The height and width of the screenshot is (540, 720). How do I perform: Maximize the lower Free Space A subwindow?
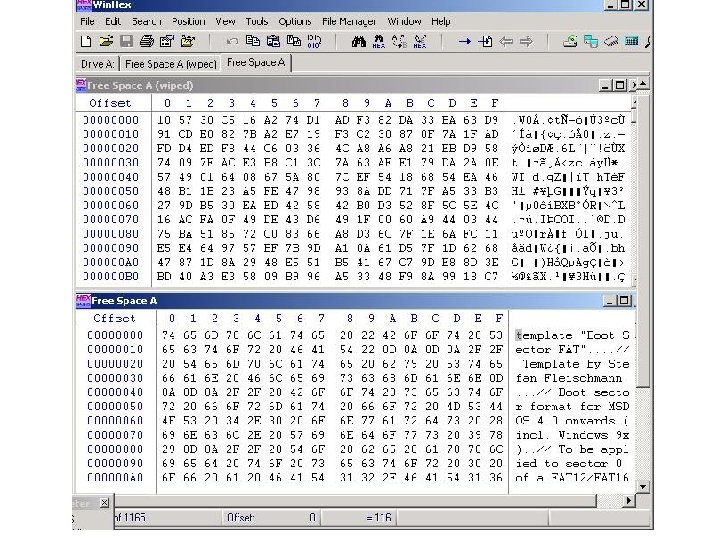pos(624,301)
